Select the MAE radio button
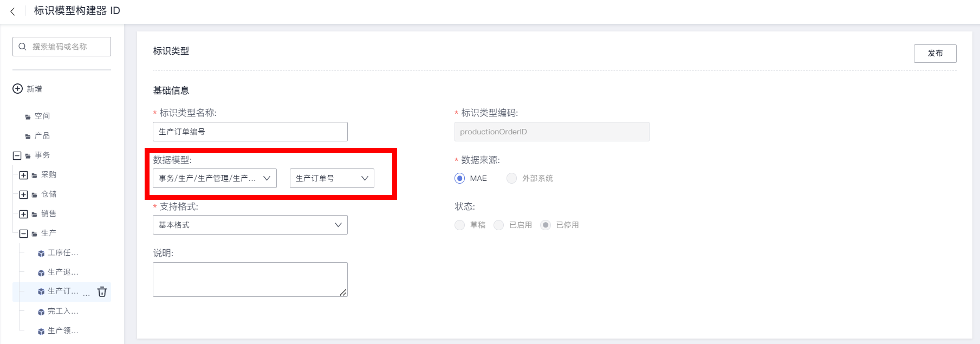Viewport: 980px width, 344px height. [460, 178]
